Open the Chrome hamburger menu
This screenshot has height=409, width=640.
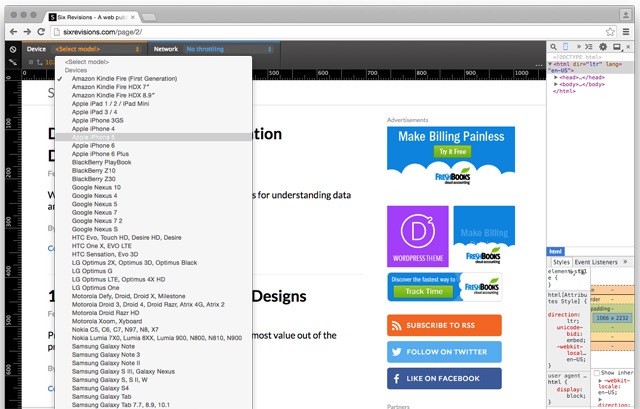[626, 32]
